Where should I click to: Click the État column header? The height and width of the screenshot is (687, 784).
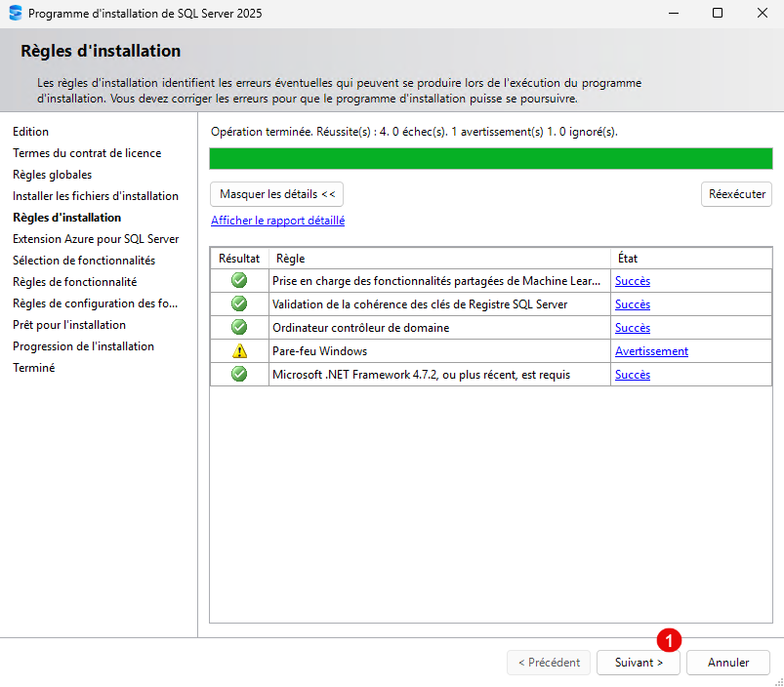[691, 259]
